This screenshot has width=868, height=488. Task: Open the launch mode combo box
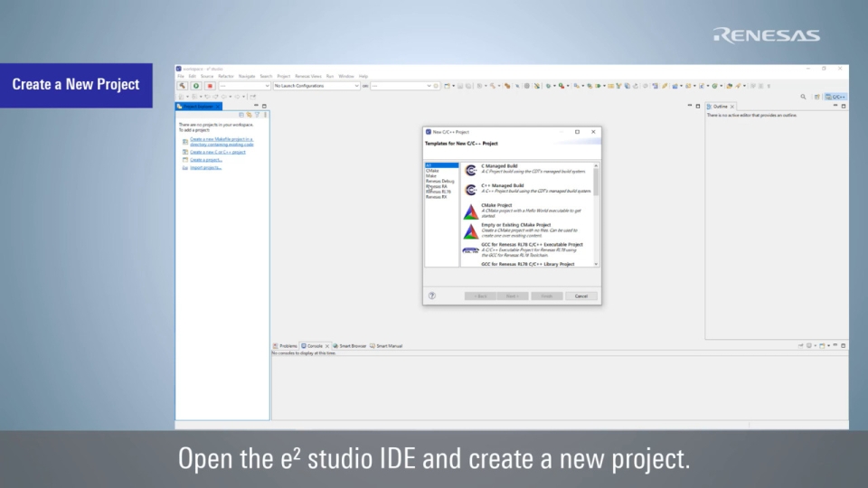(x=244, y=86)
